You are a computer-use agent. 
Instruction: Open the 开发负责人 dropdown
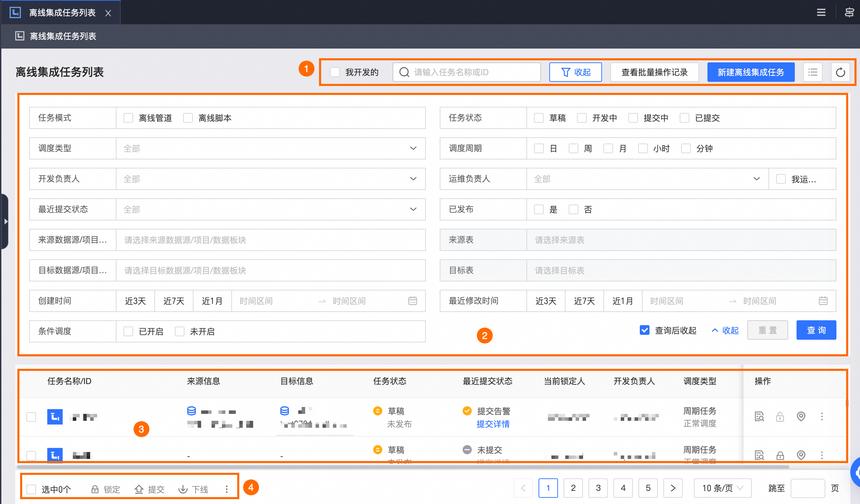270,179
